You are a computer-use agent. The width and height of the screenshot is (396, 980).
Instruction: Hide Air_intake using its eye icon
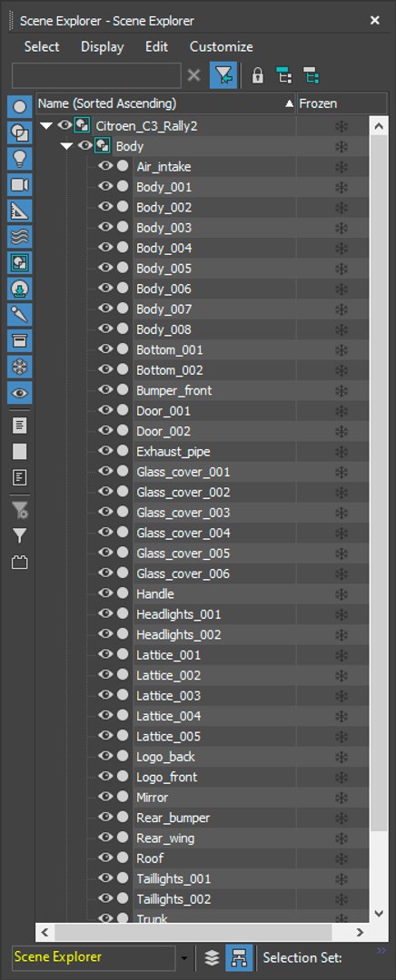105,166
